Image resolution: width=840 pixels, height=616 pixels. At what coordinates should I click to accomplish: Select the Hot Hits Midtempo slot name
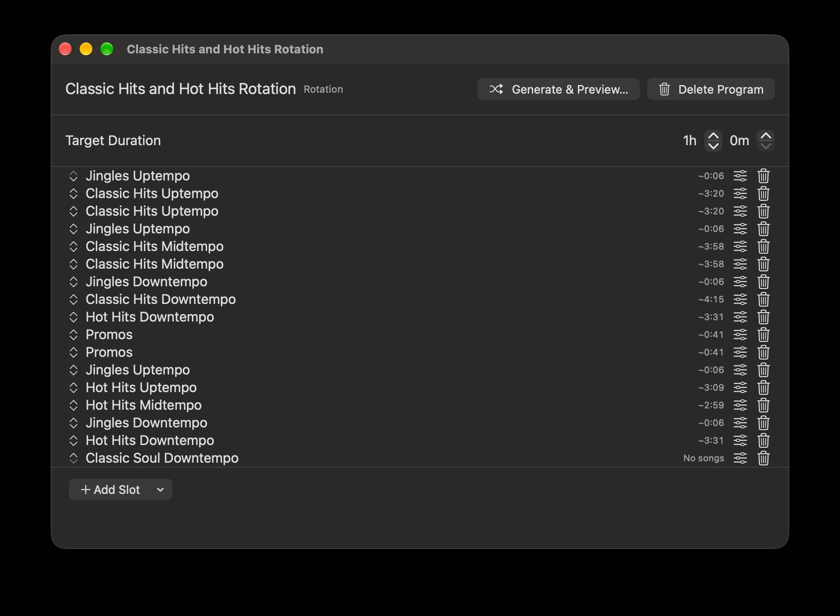(x=143, y=405)
